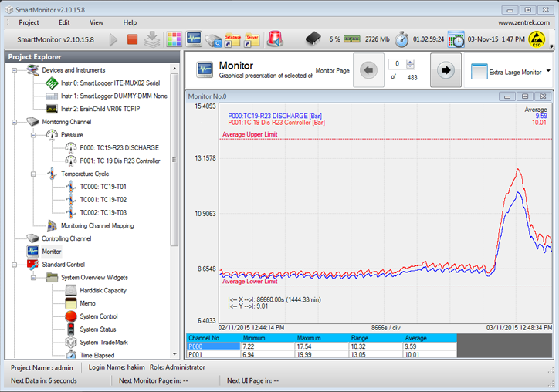
Task: Click the Database icon in toolbar
Action: pyautogui.click(x=232, y=39)
